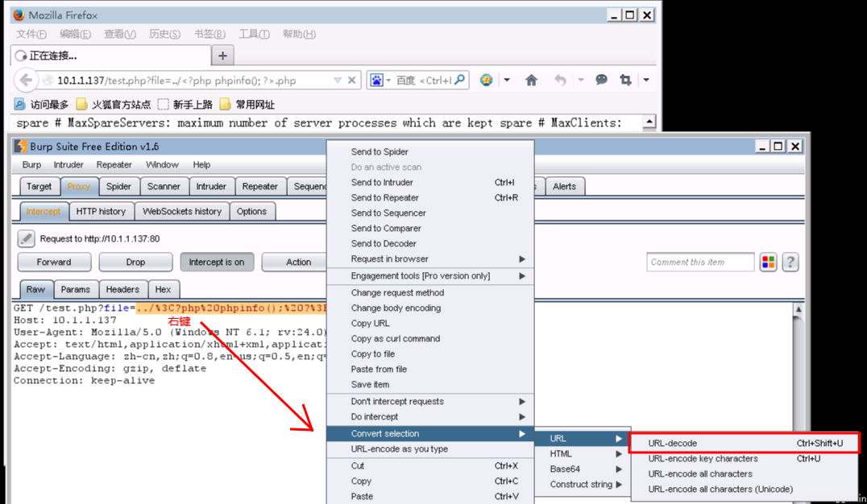Image resolution: width=867 pixels, height=504 pixels.
Task: Select Send to Repeater menu item
Action: tap(431, 197)
